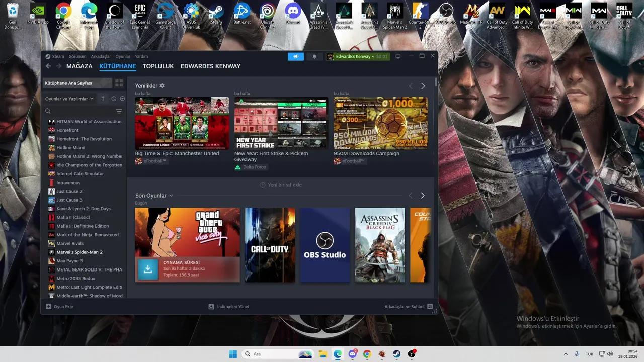Click the previous arrow on the Son Oyunlar shelf
The image size is (644, 362).
point(411,195)
